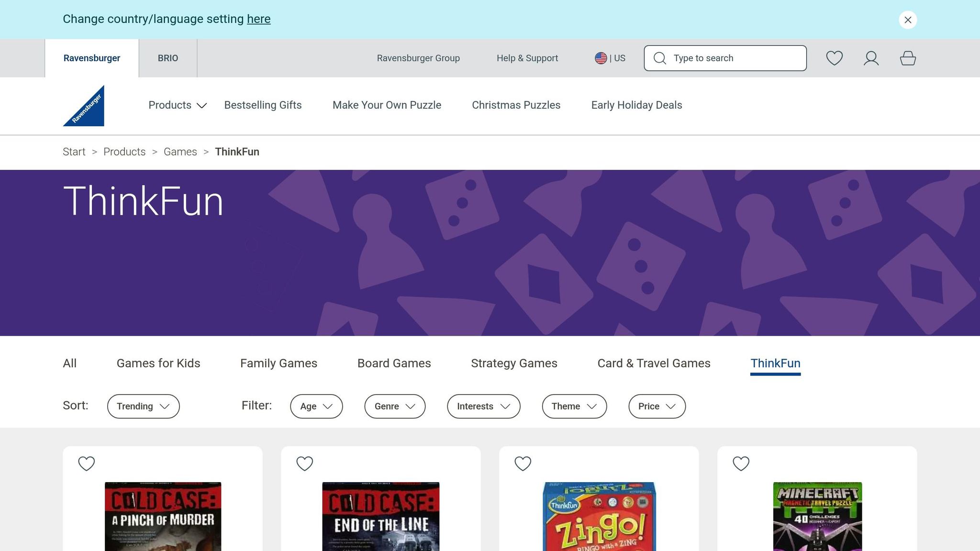Viewport: 980px width, 551px height.
Task: Open the Trending sort dropdown
Action: pyautogui.click(x=143, y=406)
